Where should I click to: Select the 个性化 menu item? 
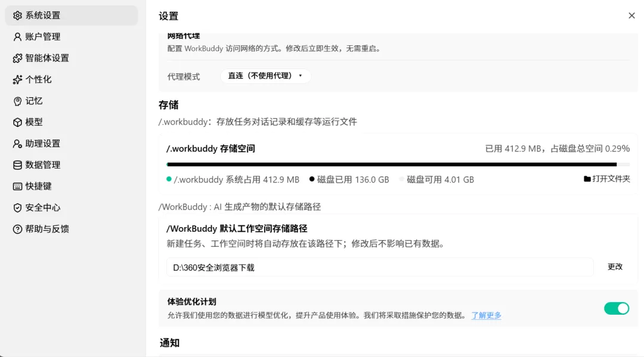[x=72, y=80]
